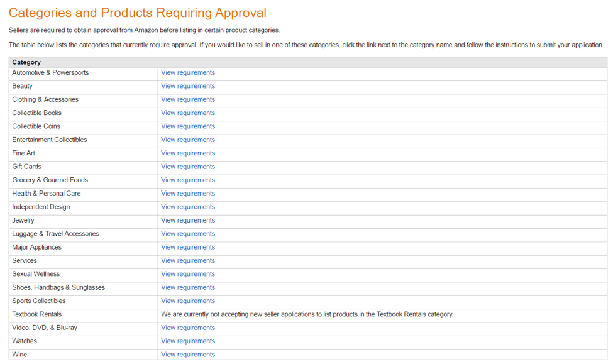
Task: Open Shoes, Handbags & Sunglasses requirements
Action: pyautogui.click(x=187, y=287)
